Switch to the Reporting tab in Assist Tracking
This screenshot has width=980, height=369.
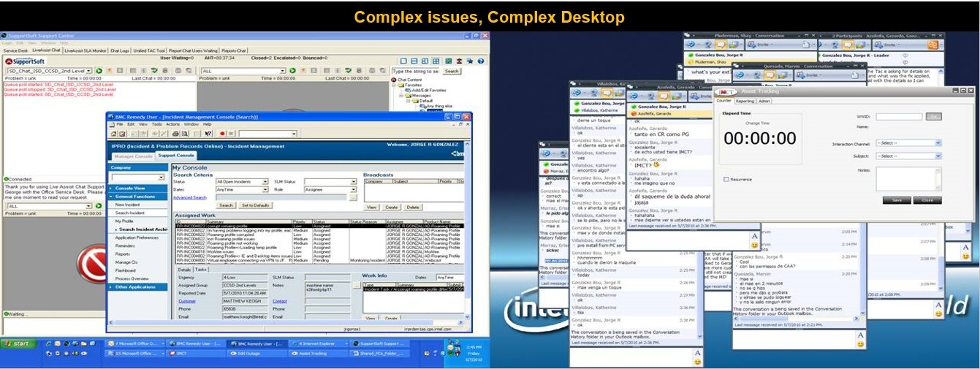pyautogui.click(x=745, y=101)
